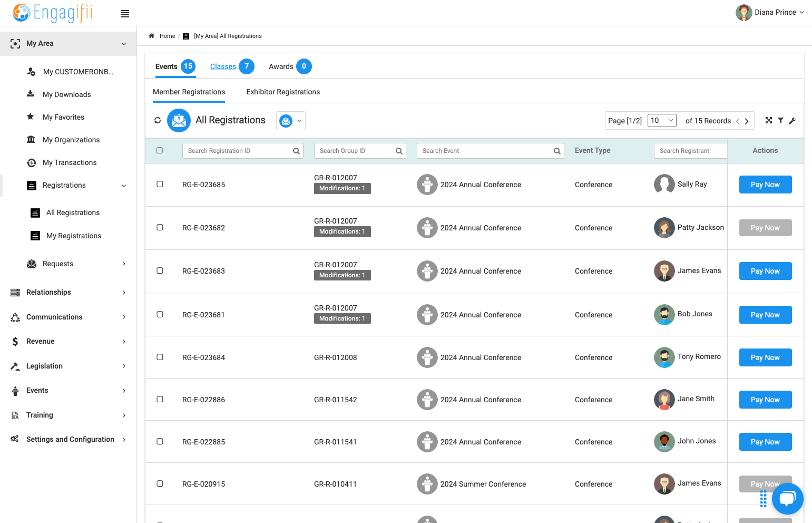
Task: Click the Search Registrant input field
Action: (690, 151)
